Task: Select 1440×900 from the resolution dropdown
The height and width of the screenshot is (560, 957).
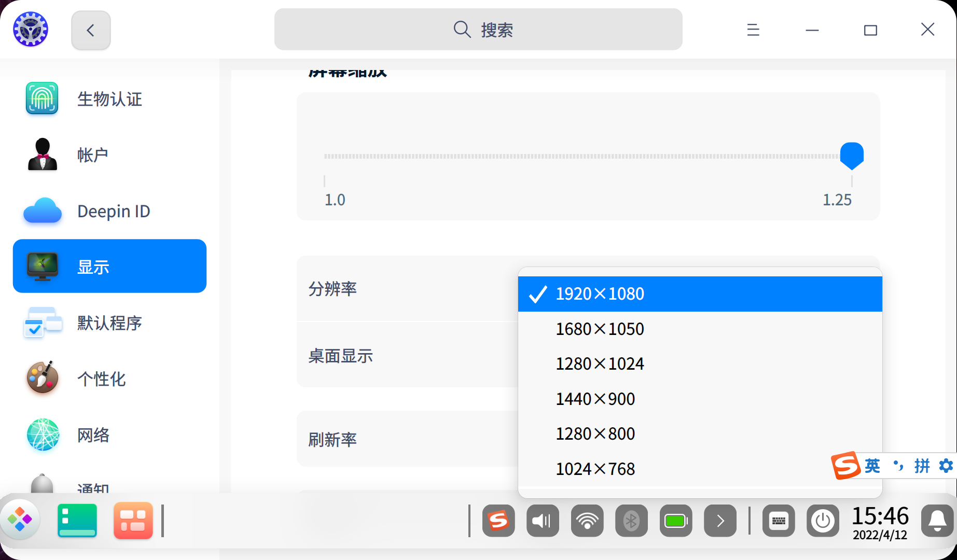Action: [x=595, y=399]
